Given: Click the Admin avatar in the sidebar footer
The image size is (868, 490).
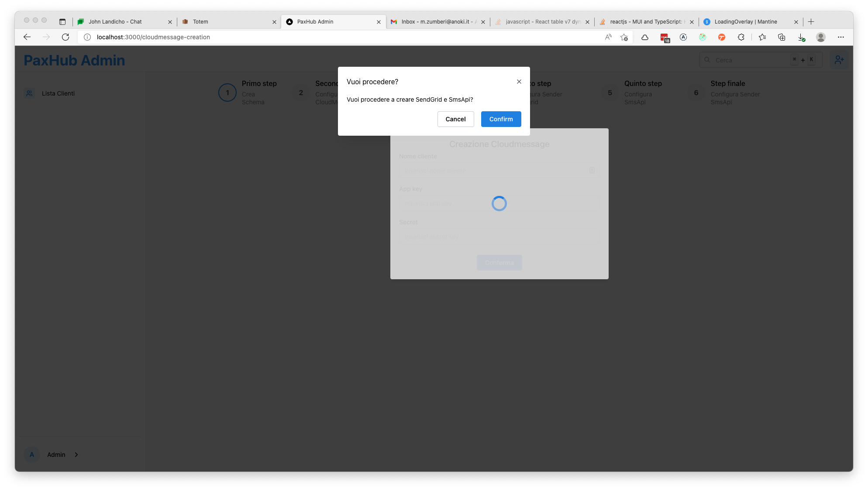Looking at the screenshot, I should pyautogui.click(x=31, y=454).
